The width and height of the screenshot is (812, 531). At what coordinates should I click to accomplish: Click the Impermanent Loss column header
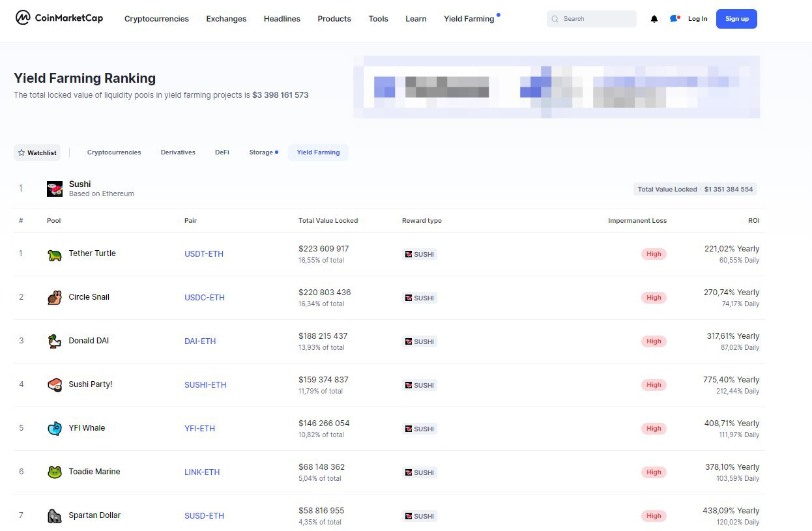637,221
